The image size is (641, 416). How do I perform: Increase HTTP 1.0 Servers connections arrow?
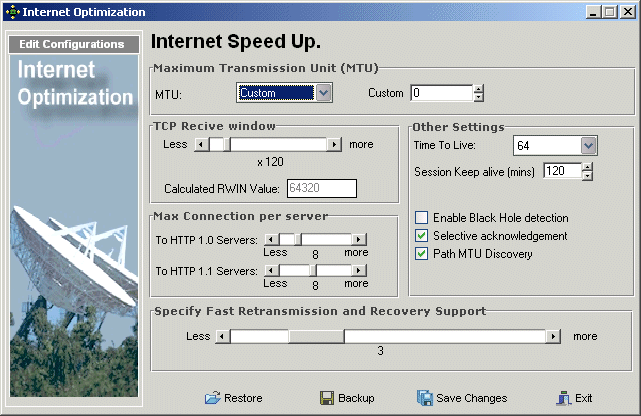(x=359, y=239)
